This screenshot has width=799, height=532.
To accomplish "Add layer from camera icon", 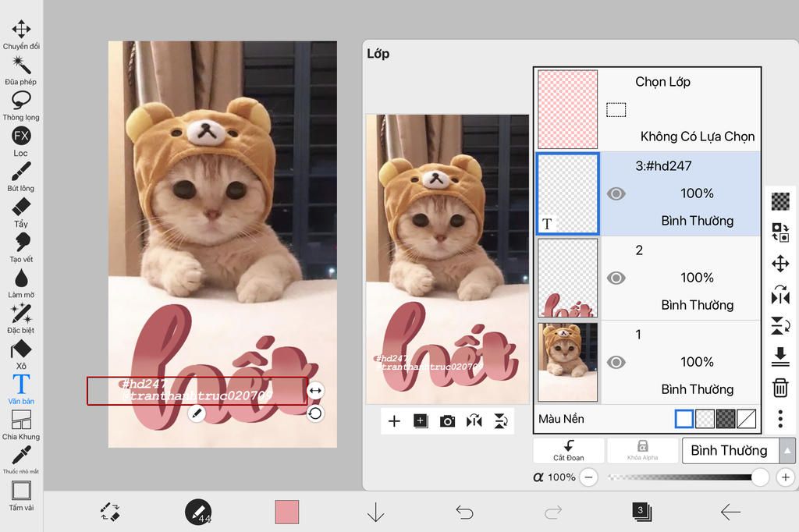I will [x=447, y=421].
